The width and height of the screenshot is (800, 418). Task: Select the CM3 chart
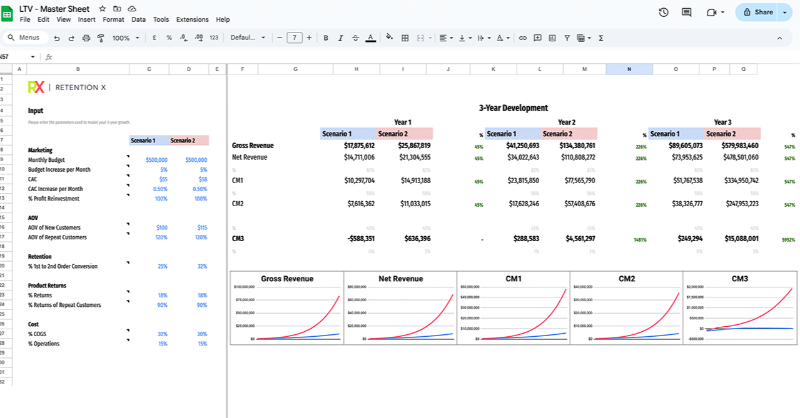pos(740,308)
